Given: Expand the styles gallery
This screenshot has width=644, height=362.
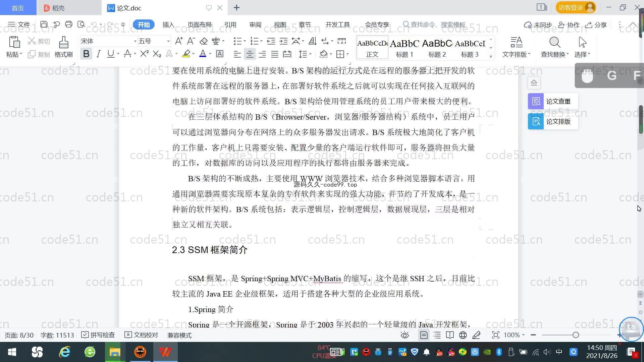Looking at the screenshot, I should 491,56.
